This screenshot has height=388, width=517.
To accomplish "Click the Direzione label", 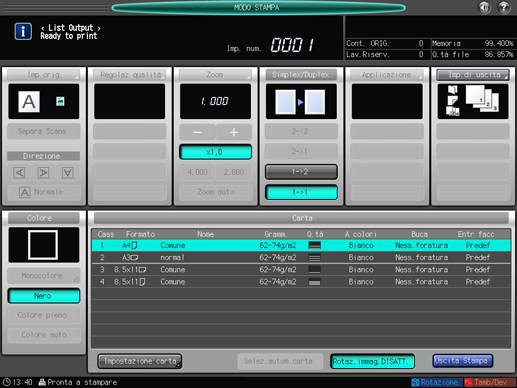I will [43, 156].
